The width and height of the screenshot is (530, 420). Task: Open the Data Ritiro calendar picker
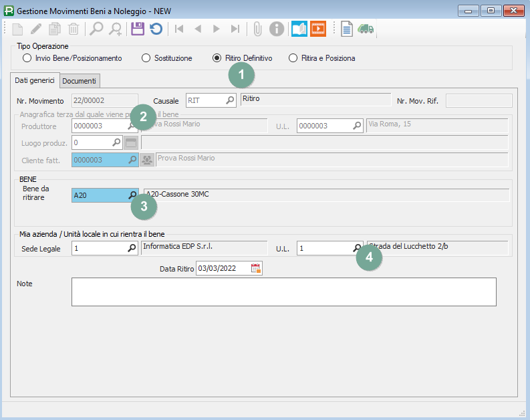[255, 268]
